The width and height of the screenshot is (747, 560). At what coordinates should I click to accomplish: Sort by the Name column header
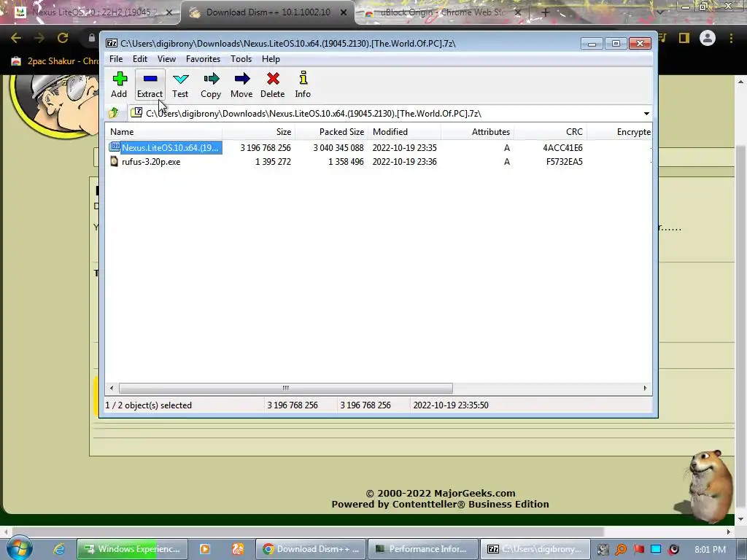click(163, 132)
